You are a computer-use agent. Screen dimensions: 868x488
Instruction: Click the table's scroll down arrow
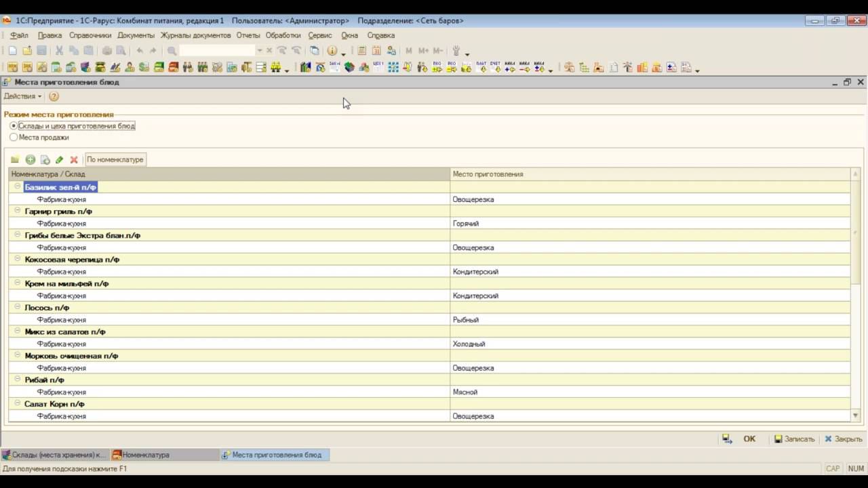(855, 415)
